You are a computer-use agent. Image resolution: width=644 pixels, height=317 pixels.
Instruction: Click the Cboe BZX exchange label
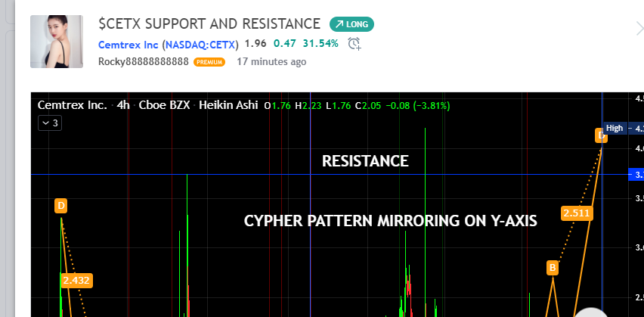click(x=164, y=105)
